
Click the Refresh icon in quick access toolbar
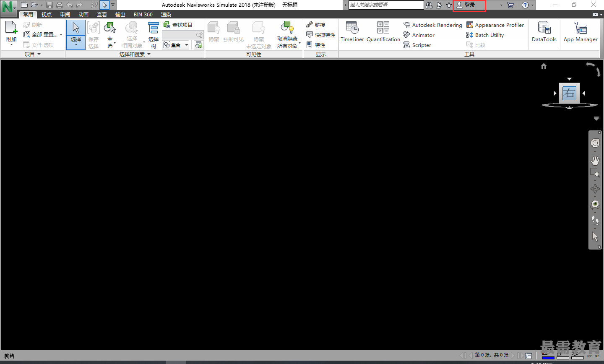94,5
